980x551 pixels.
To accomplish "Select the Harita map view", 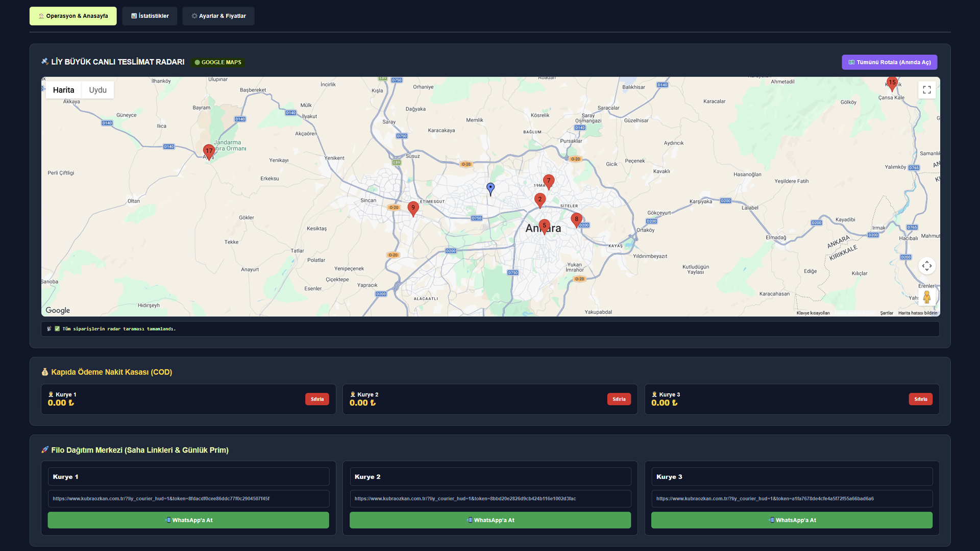I will [x=64, y=90].
